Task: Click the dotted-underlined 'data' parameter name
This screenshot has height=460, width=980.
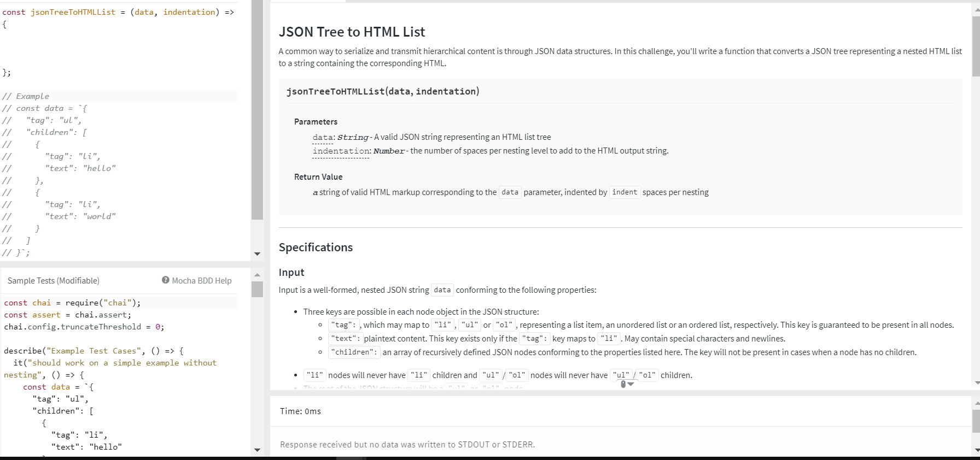Action: pyautogui.click(x=323, y=137)
